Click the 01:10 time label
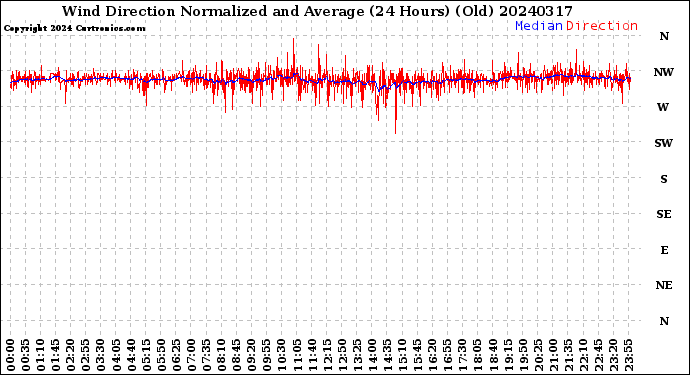Screen dimensions: 690x375 pos(40,355)
